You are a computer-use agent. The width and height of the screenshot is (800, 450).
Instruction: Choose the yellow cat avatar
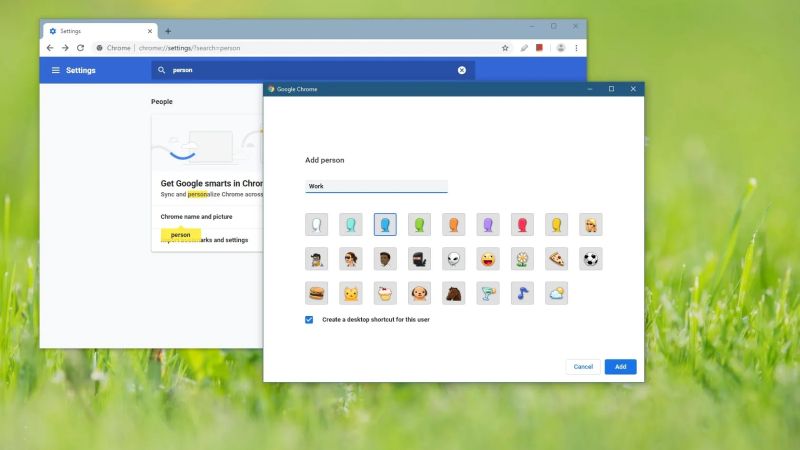click(351, 293)
